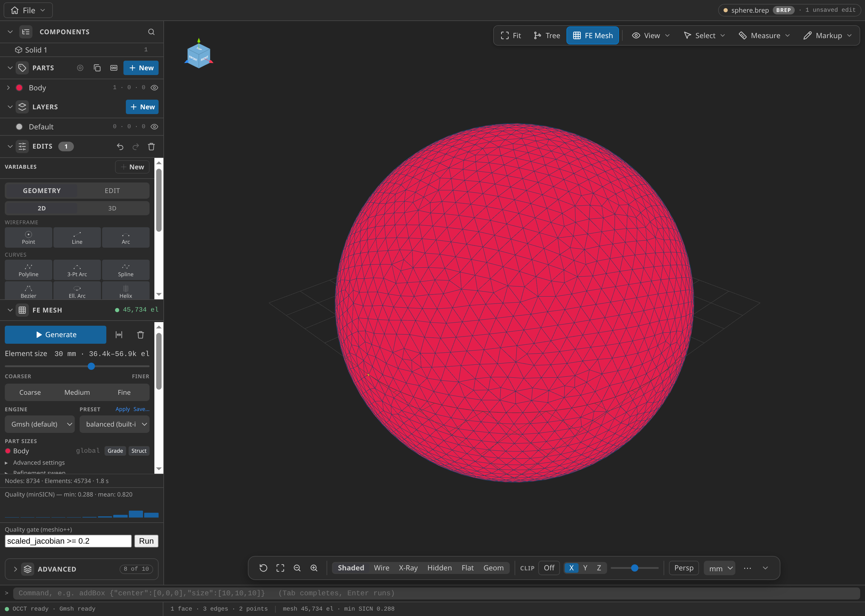
Task: Click the clip position slider handle
Action: 635,568
